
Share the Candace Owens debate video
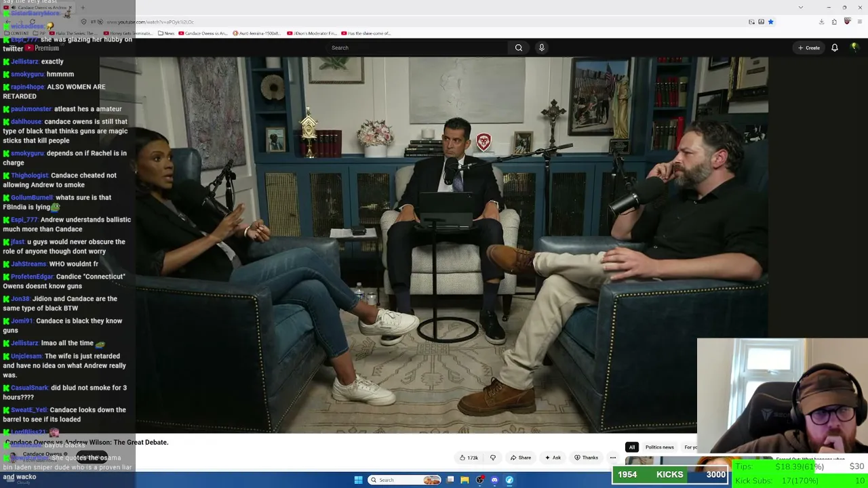pos(521,457)
